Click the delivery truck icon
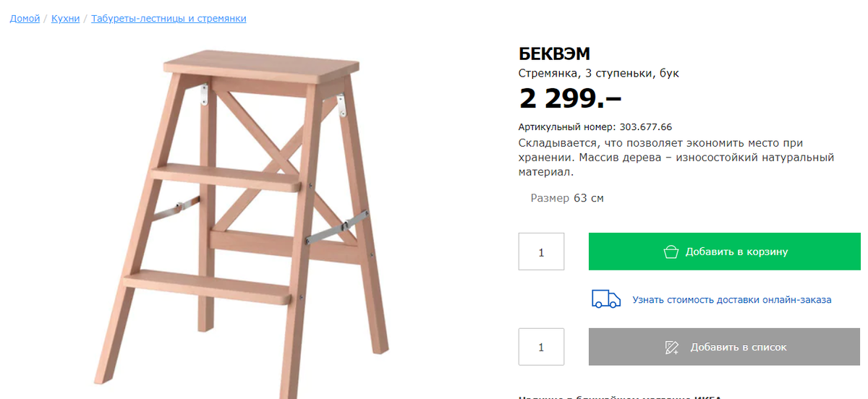This screenshot has height=399, width=868. [606, 299]
